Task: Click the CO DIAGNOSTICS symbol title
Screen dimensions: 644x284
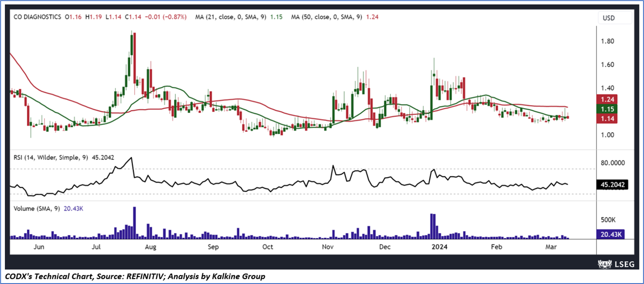Action: (38, 17)
